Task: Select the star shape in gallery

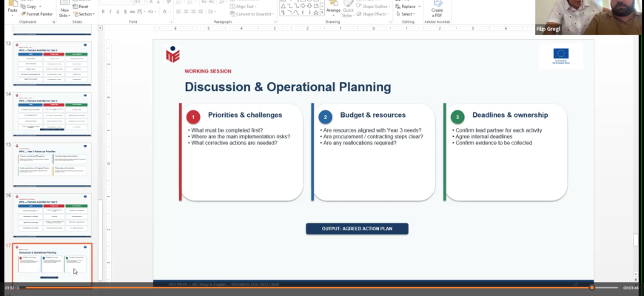Action: tap(316, 13)
